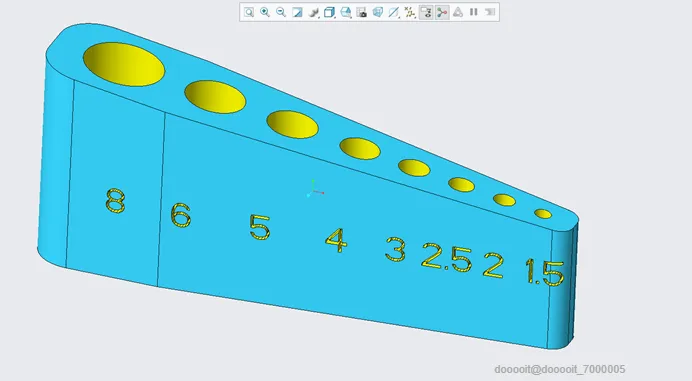Click the last grayed icon in toolbar
Screen dimensions: 692x381
pos(489,12)
